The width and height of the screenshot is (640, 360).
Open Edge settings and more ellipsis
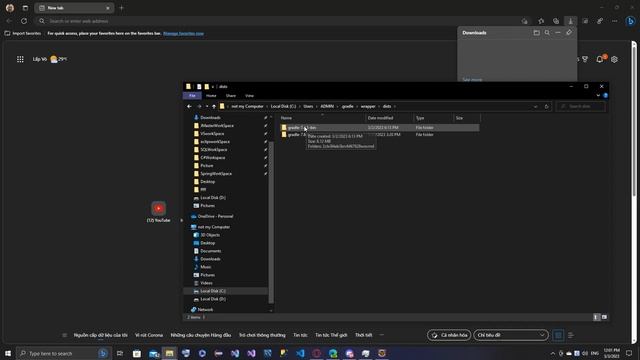click(x=615, y=21)
